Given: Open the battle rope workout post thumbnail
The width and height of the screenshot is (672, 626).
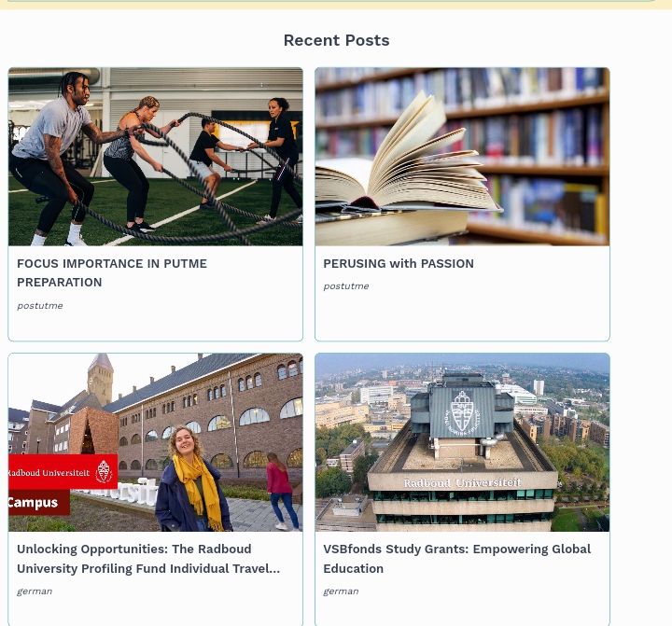Looking at the screenshot, I should pyautogui.click(x=156, y=157).
